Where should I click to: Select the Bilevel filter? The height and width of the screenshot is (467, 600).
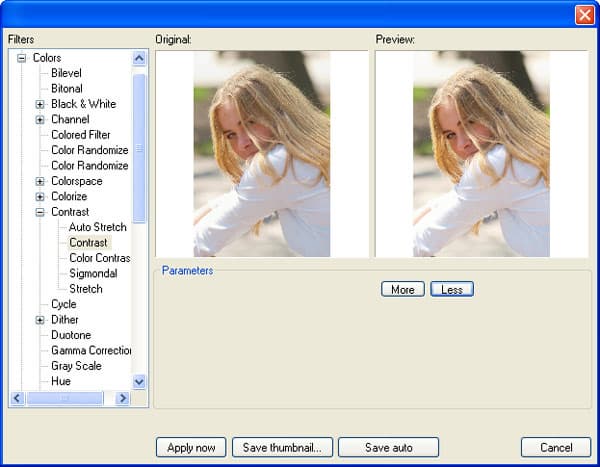[66, 73]
